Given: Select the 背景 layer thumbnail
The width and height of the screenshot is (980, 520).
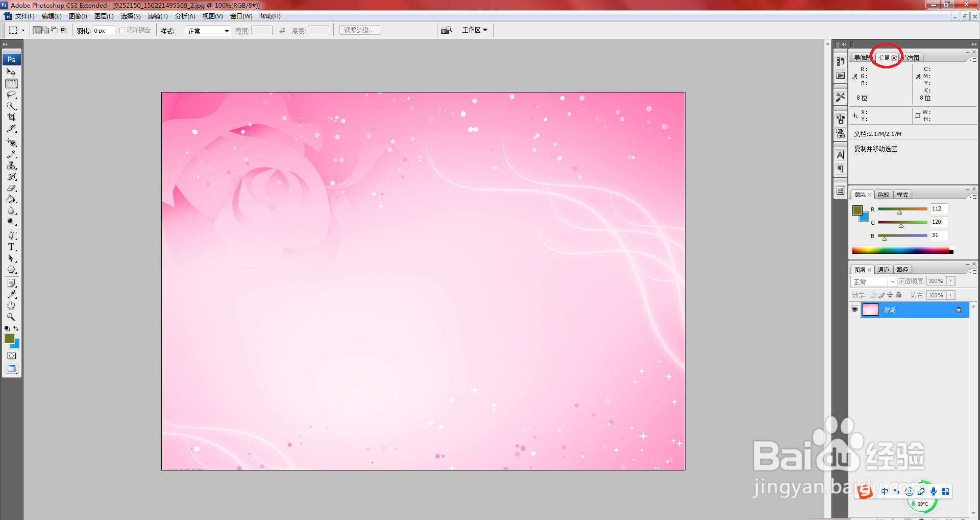Looking at the screenshot, I should pyautogui.click(x=870, y=310).
